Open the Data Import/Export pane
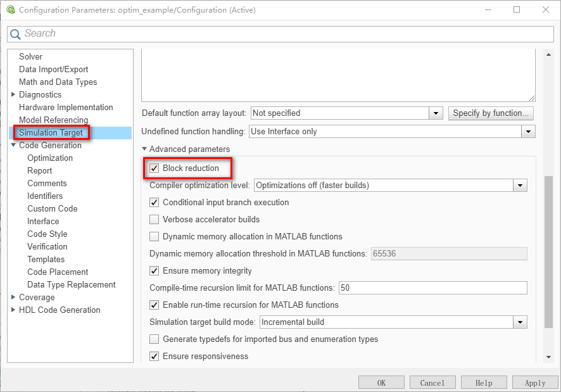The image size is (561, 392). coord(53,69)
